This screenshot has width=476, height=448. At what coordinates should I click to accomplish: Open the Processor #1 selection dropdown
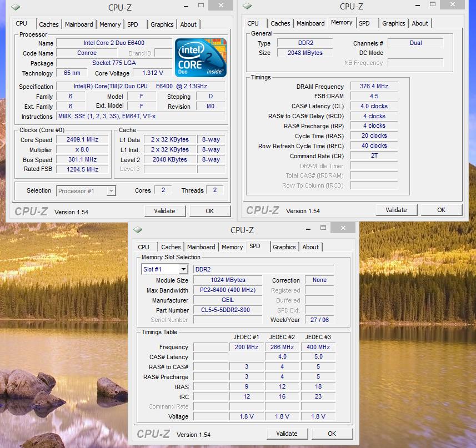tap(86, 191)
